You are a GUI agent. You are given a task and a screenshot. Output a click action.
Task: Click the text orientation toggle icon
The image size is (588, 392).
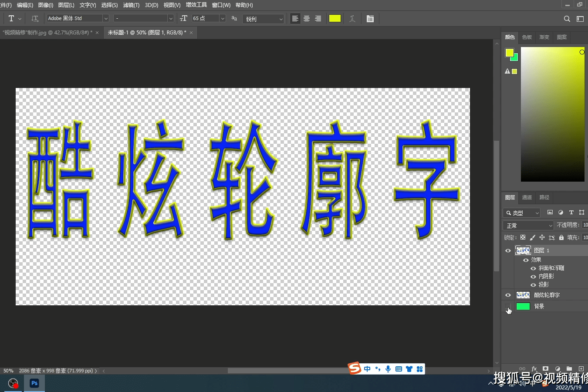point(35,18)
